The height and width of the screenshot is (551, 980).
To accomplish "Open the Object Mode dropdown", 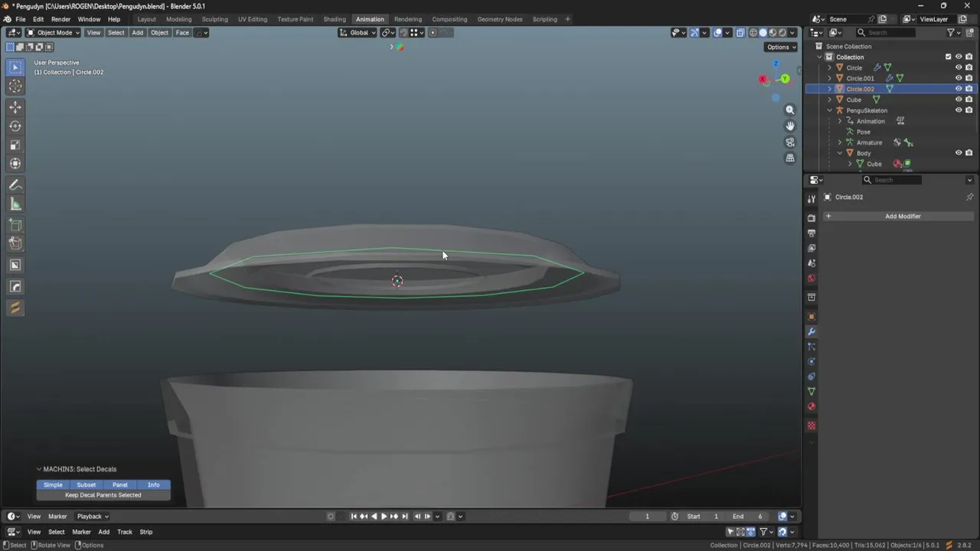I will point(53,33).
